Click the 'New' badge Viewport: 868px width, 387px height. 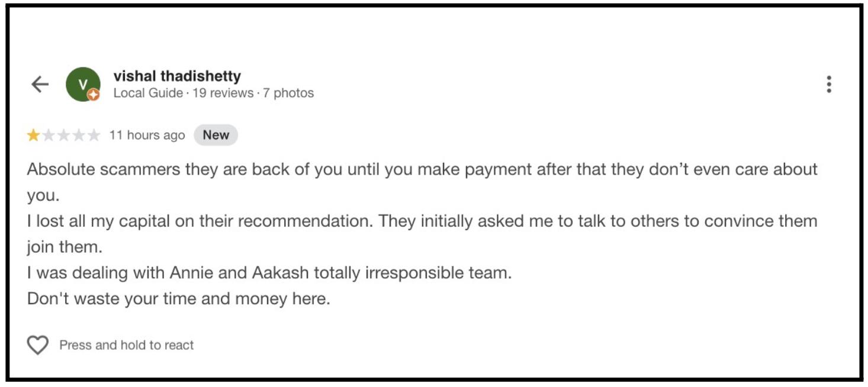tap(216, 135)
